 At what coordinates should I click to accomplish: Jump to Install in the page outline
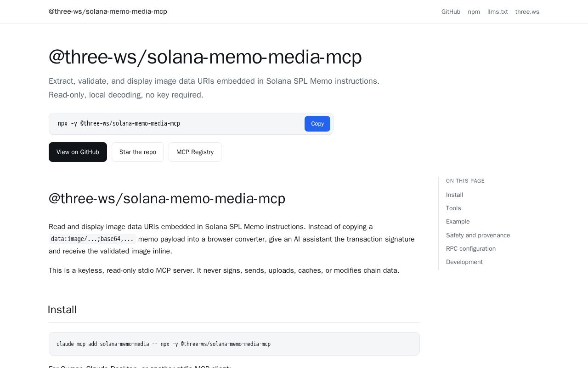tap(454, 195)
